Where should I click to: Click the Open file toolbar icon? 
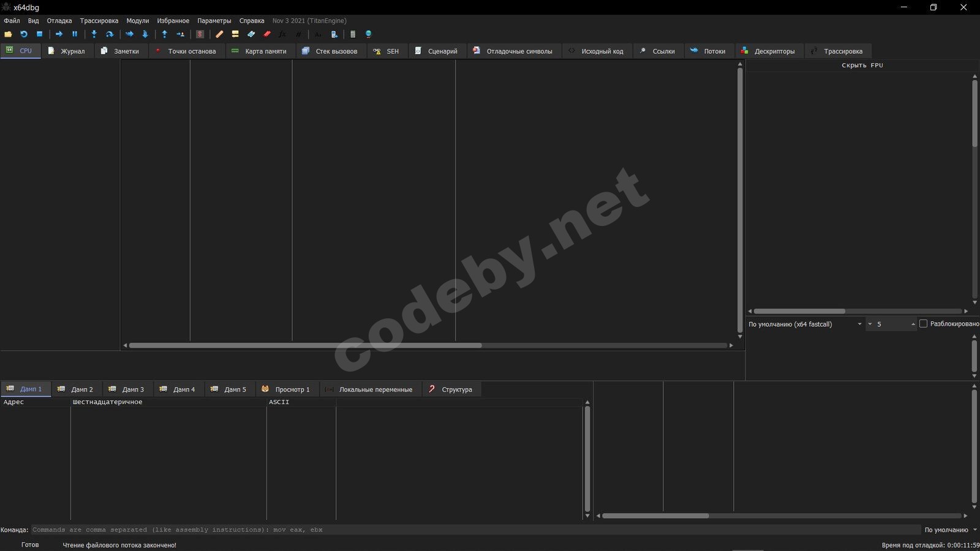click(x=8, y=34)
